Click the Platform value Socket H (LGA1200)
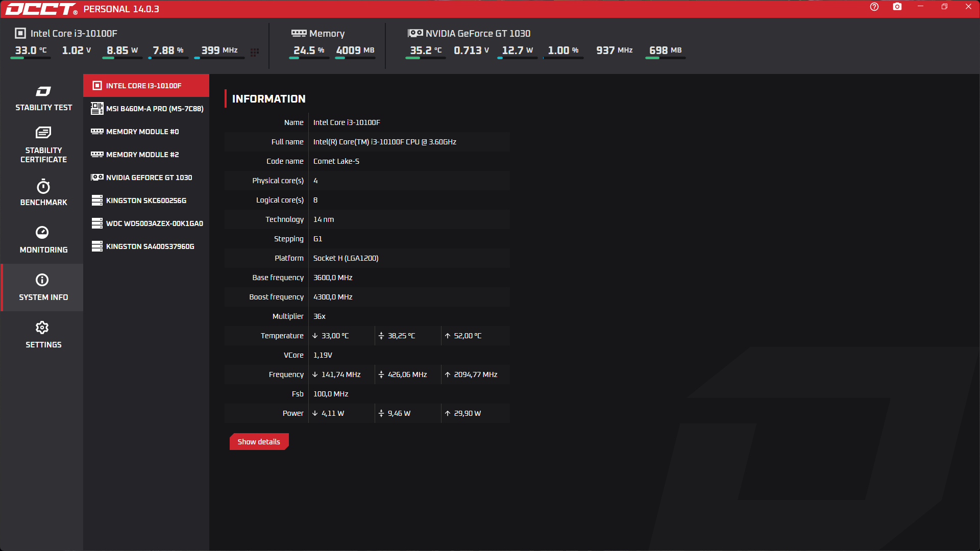Viewport: 980px width, 551px height. click(346, 258)
